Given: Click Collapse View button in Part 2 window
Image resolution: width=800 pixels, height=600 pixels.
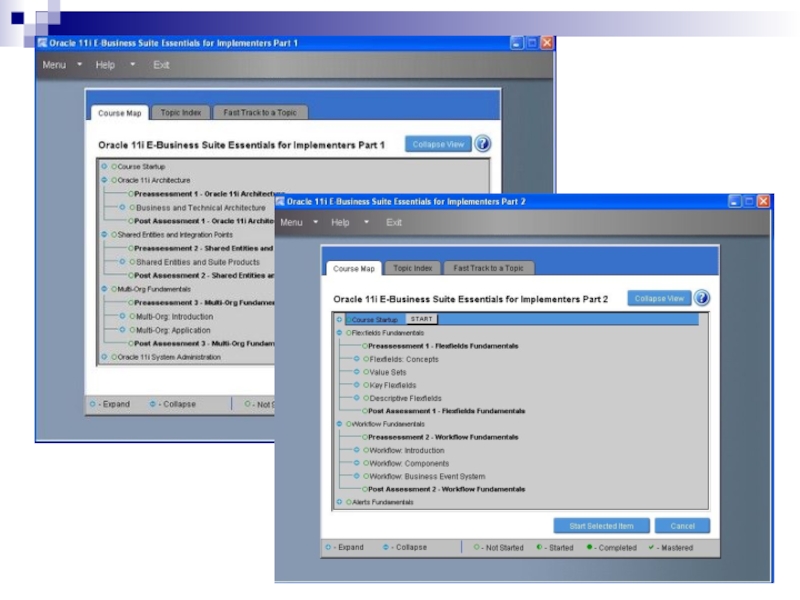Looking at the screenshot, I should [x=659, y=298].
